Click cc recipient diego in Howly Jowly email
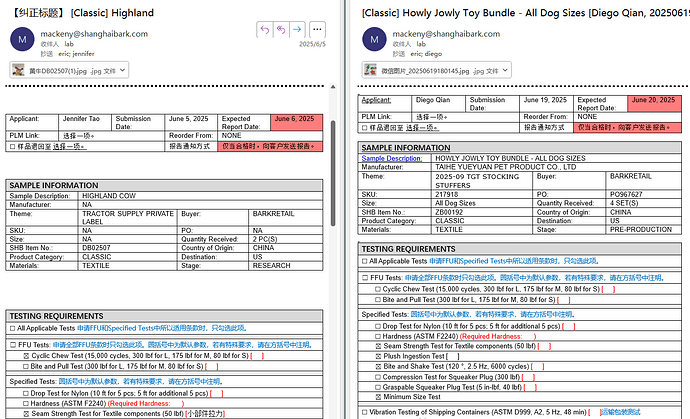Screen dimensions: 690x419 tap(433, 54)
